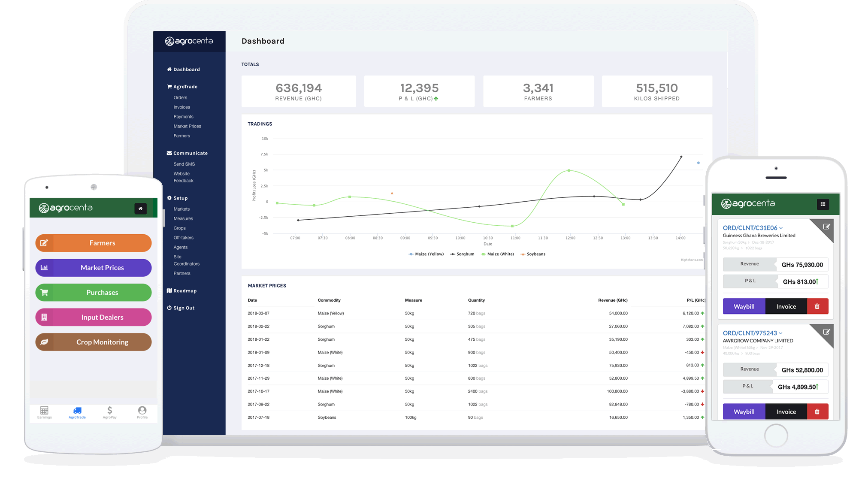Expand Communicate section in sidebar
Viewport: 868px width, 478px height.
click(x=190, y=153)
